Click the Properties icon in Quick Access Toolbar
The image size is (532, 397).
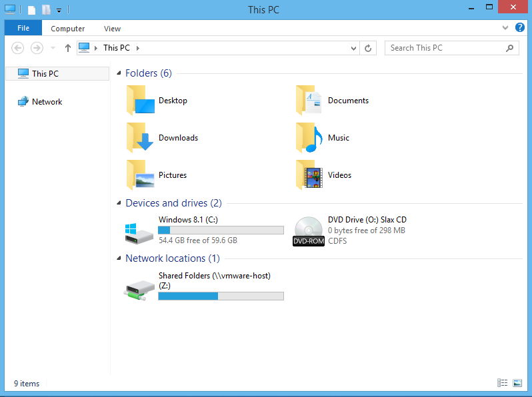point(31,10)
